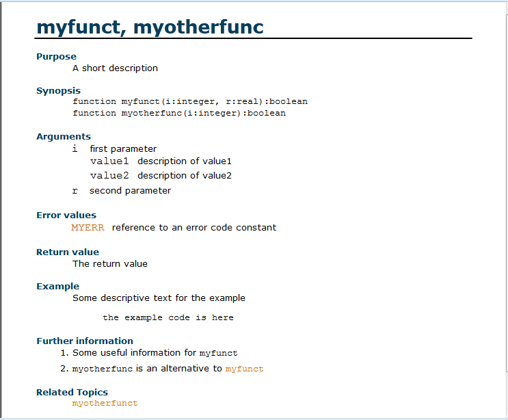
Task: Follow the orange myfunct link
Action: pos(244,369)
